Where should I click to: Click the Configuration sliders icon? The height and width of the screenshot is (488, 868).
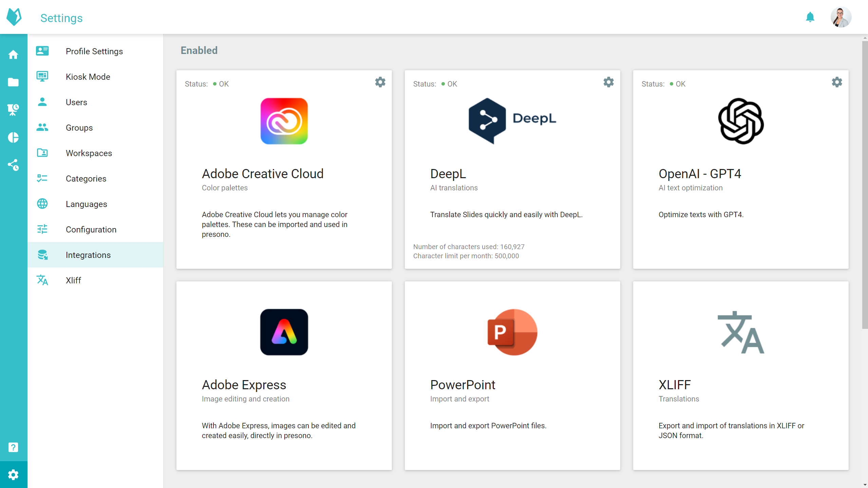42,229
